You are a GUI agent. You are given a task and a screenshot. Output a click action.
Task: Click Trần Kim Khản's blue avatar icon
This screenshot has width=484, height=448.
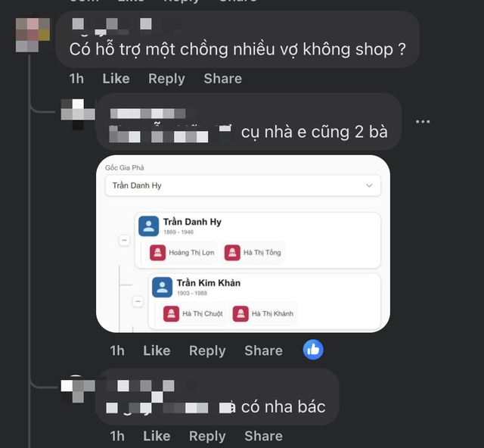coord(162,287)
